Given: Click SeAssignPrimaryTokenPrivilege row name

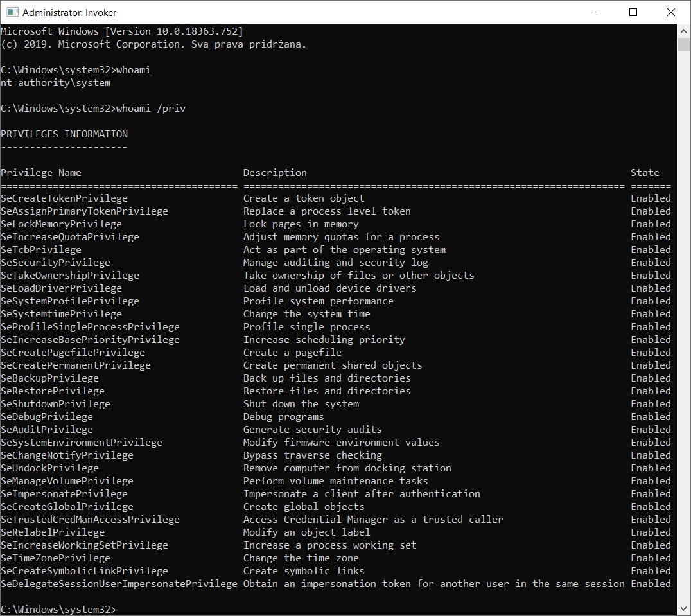Looking at the screenshot, I should click(x=84, y=211).
